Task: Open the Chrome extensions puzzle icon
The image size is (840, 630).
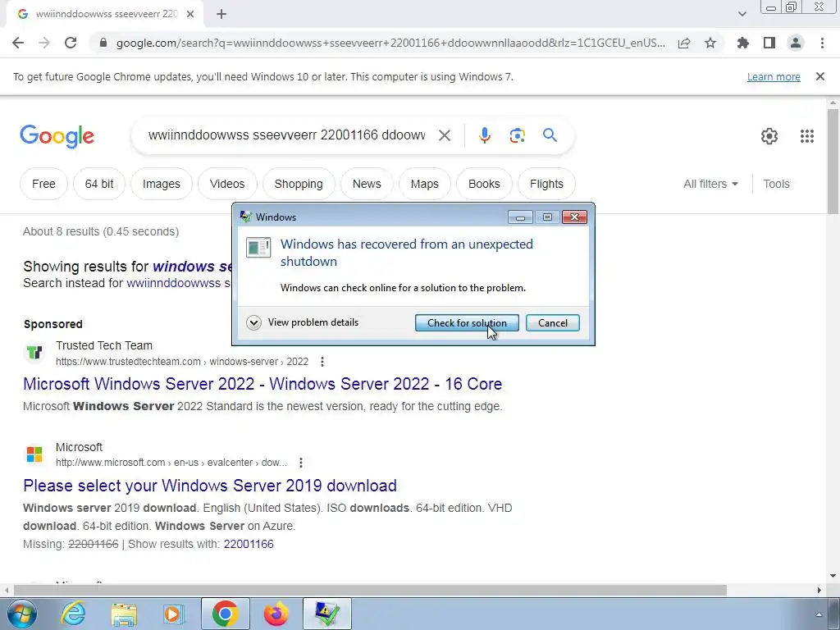Action: click(743, 43)
